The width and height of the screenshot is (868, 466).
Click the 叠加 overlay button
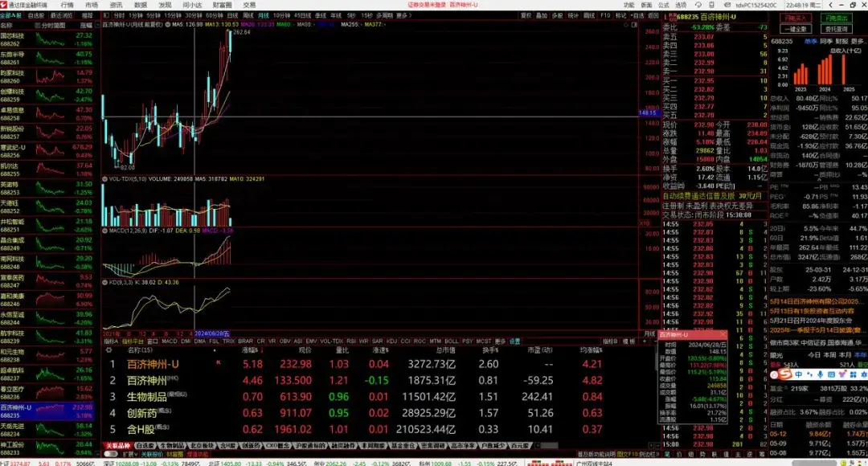tap(542, 15)
